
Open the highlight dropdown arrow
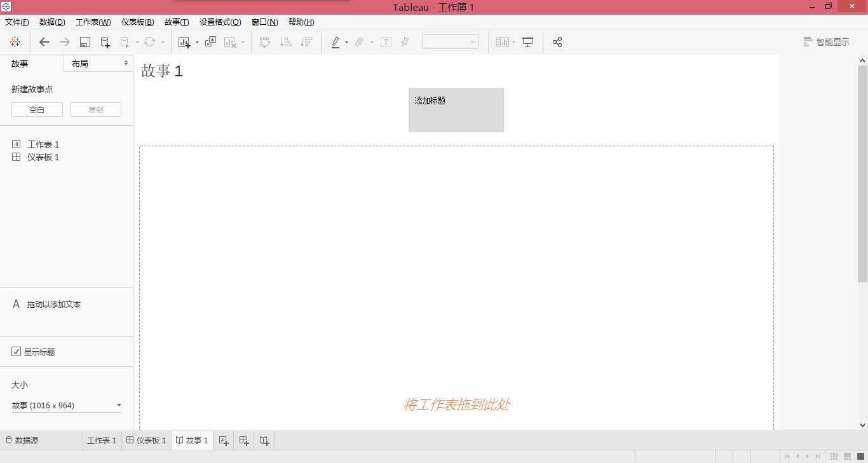click(346, 43)
